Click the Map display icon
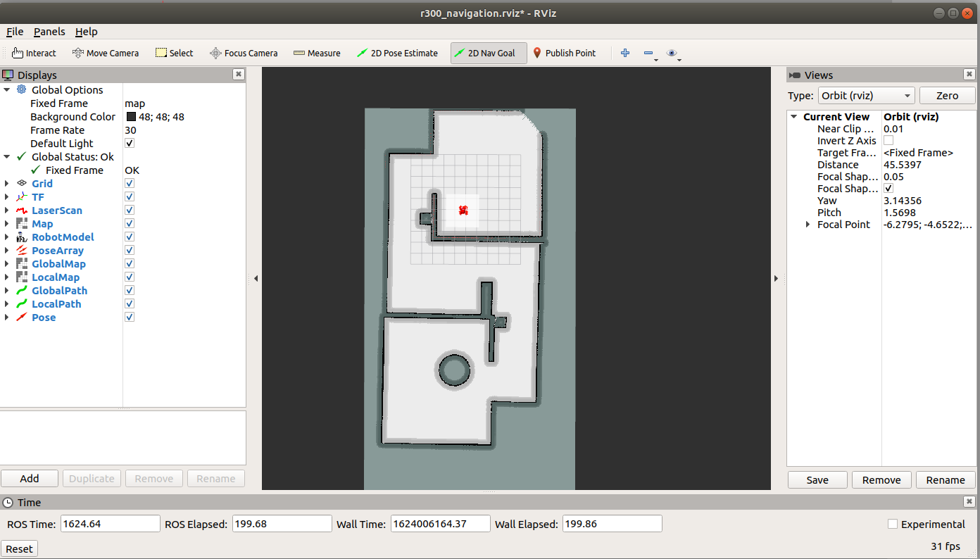 (x=21, y=223)
